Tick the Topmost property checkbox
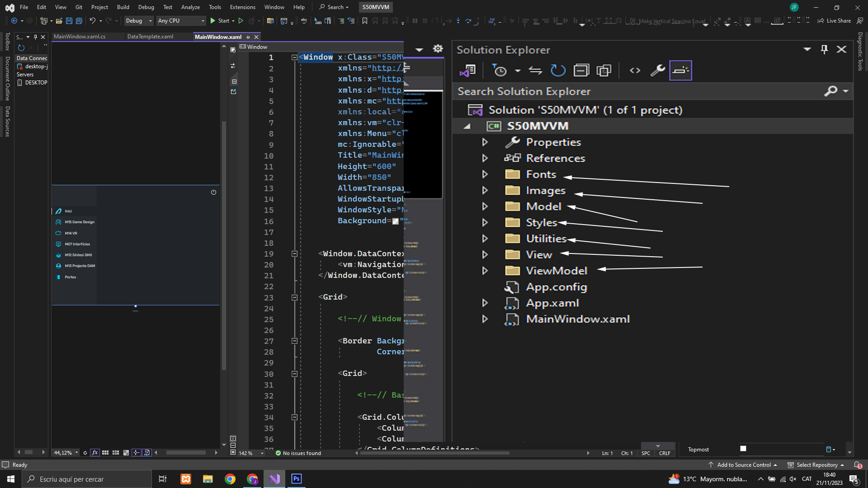868x488 pixels. [743, 449]
